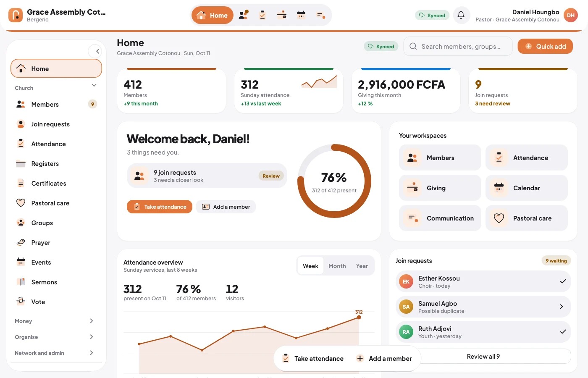The width and height of the screenshot is (588, 378).
Task: Switch attendance overview to Month
Action: click(337, 266)
